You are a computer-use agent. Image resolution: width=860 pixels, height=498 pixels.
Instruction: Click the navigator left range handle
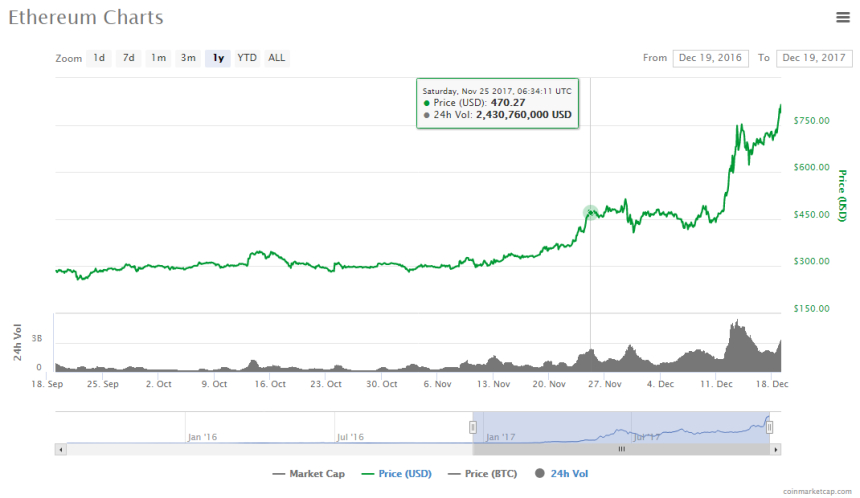[x=473, y=427]
